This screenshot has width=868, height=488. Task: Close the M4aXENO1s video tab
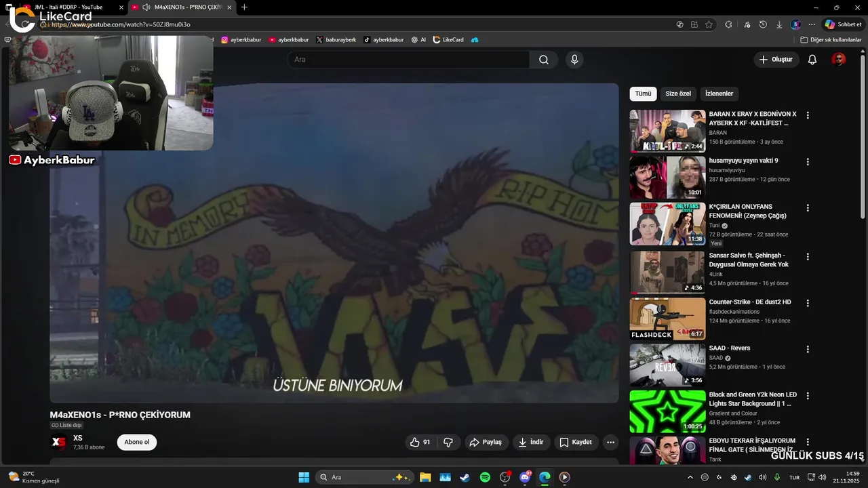[229, 7]
